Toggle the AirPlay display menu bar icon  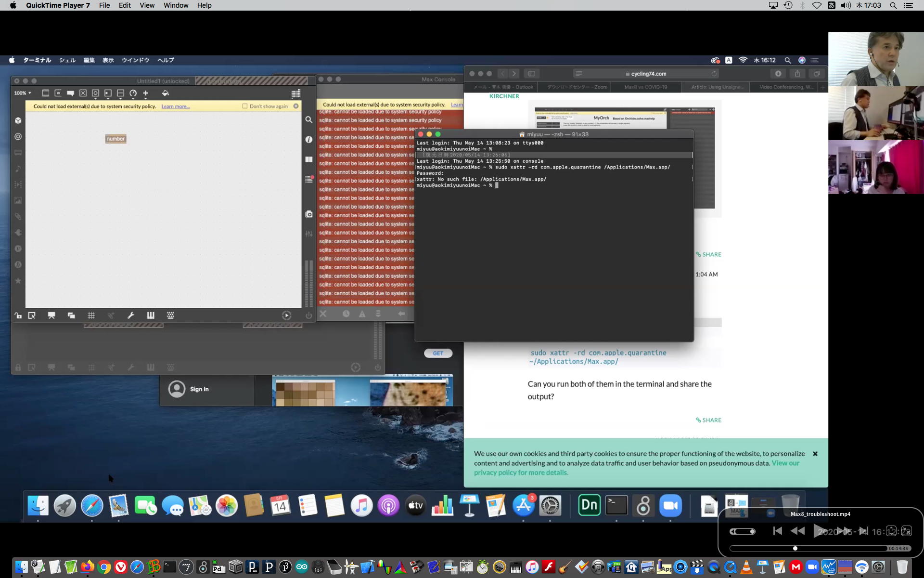pyautogui.click(x=773, y=5)
